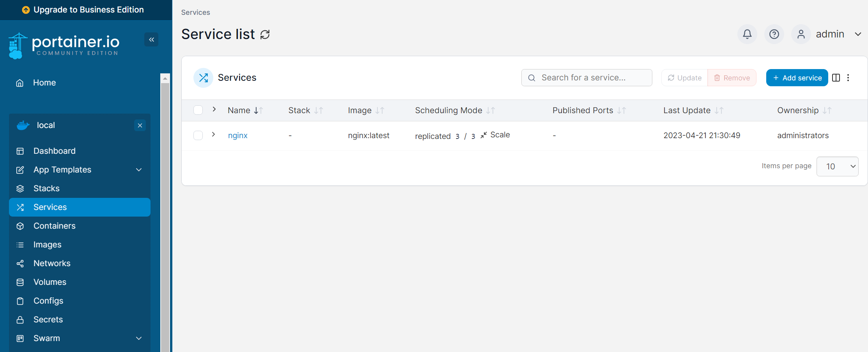This screenshot has height=352, width=868.
Task: Open the notification bell
Action: click(747, 34)
